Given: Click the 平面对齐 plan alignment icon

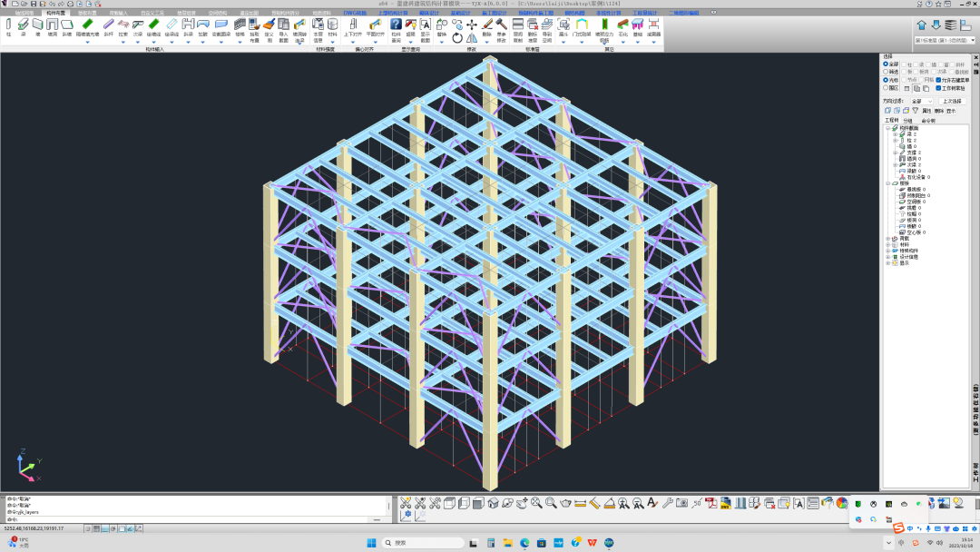Looking at the screenshot, I should (x=376, y=24).
